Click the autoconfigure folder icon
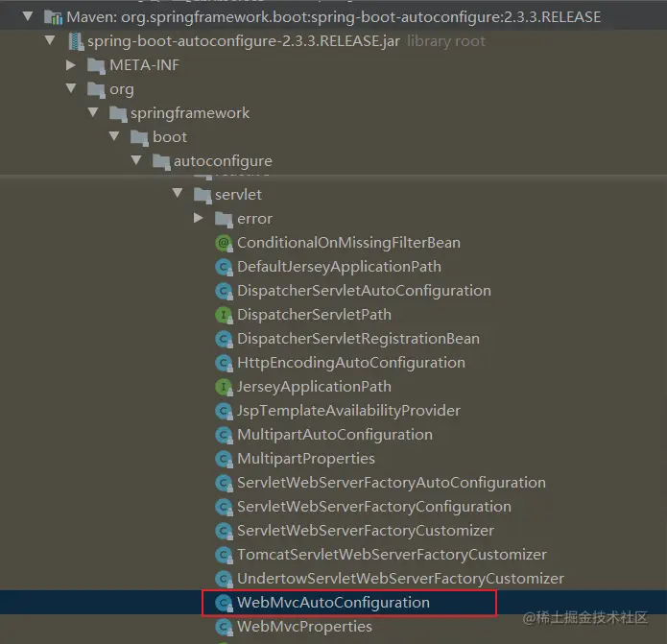 click(x=161, y=162)
